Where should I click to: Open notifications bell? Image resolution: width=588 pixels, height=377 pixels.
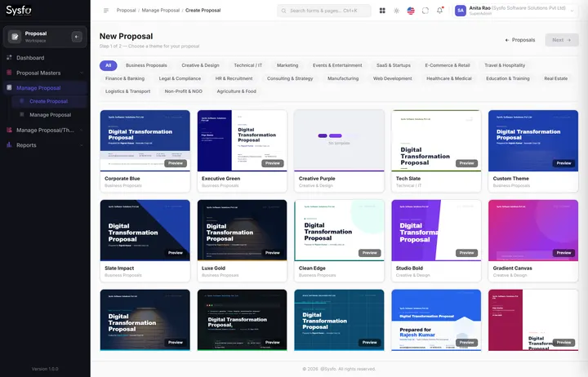[439, 11]
